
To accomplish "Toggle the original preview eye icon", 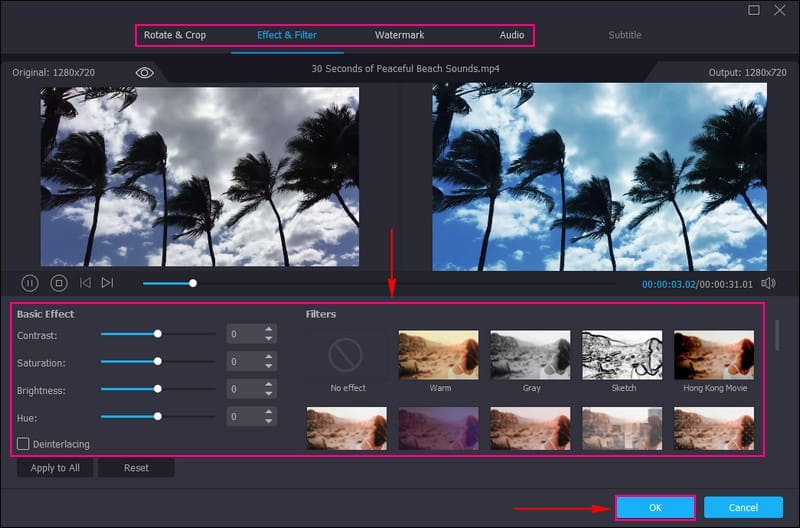I will click(x=145, y=73).
